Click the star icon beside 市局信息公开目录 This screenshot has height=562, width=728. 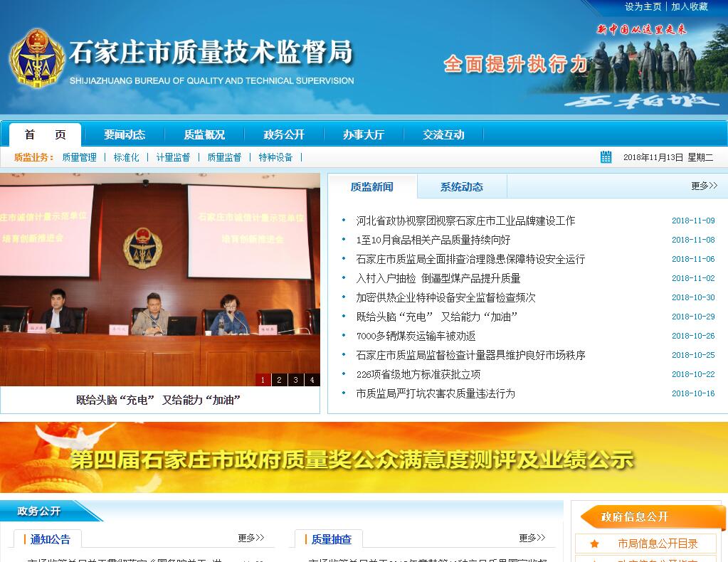pos(594,544)
